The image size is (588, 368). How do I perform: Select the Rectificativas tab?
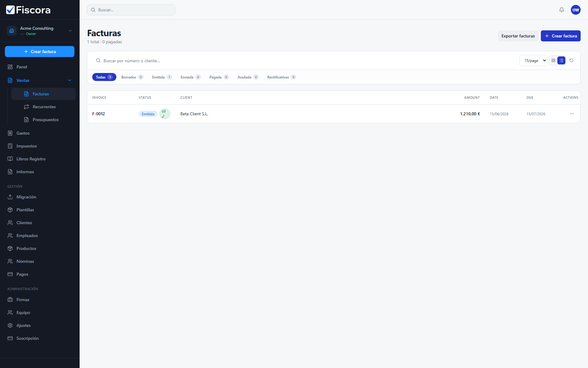click(281, 77)
